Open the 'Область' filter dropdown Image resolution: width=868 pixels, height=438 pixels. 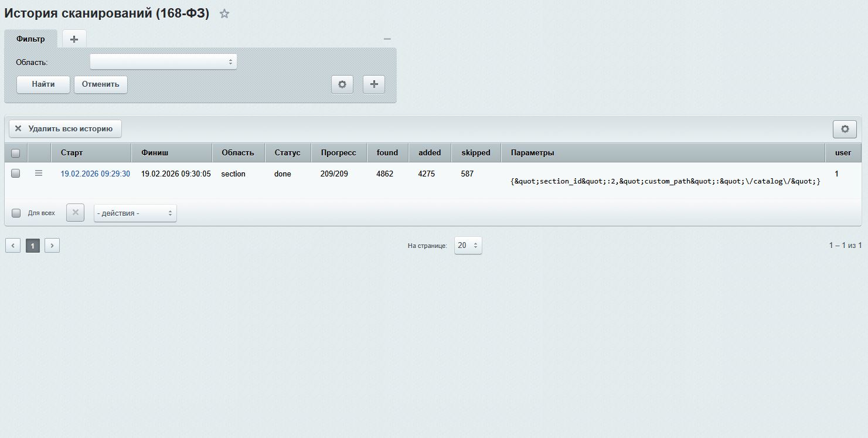click(x=163, y=62)
